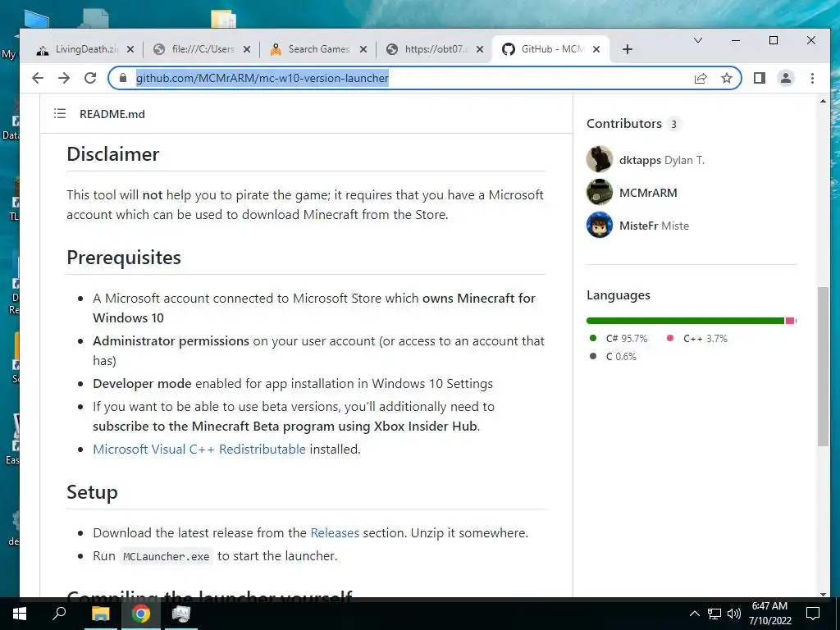
Task: Close the GitHub - MCMrARM tab
Action: click(596, 49)
